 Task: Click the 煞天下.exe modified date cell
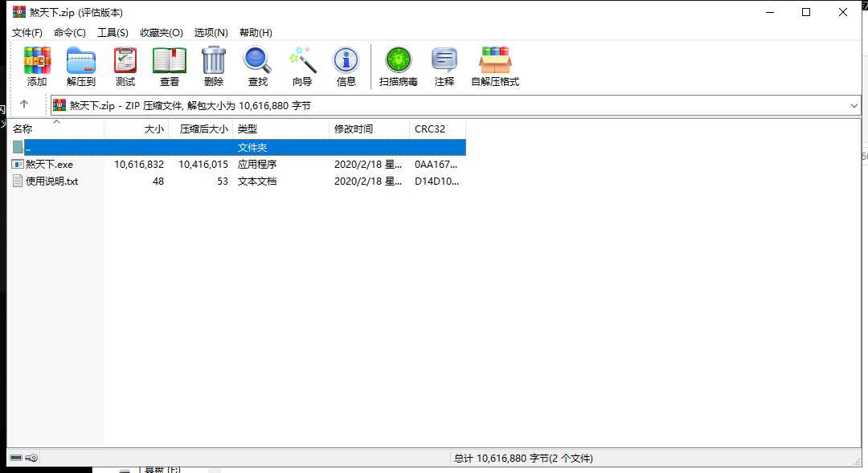pos(368,165)
